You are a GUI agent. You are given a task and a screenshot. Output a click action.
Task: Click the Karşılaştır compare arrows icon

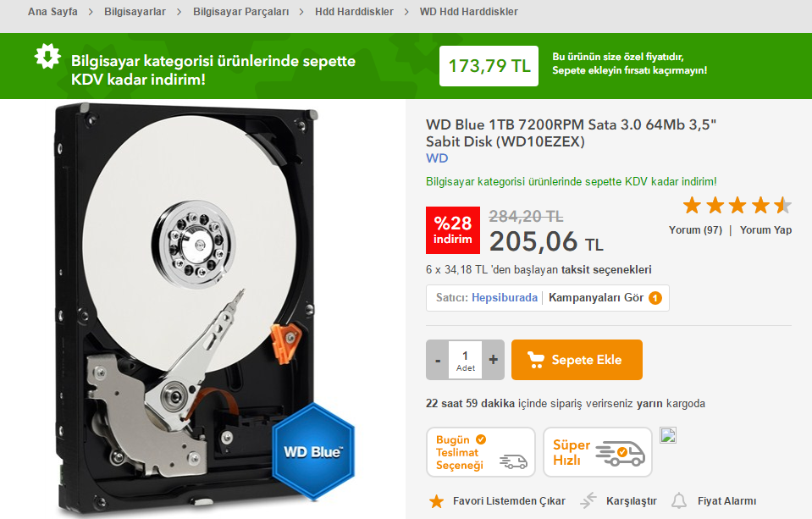588,500
